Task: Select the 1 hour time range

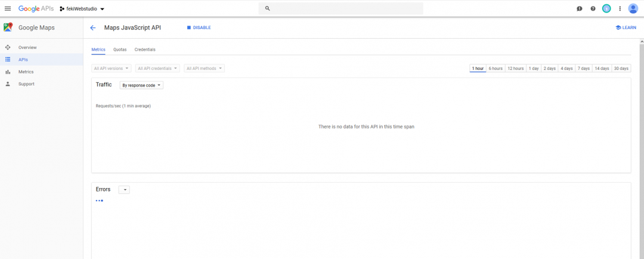Action: (x=478, y=68)
